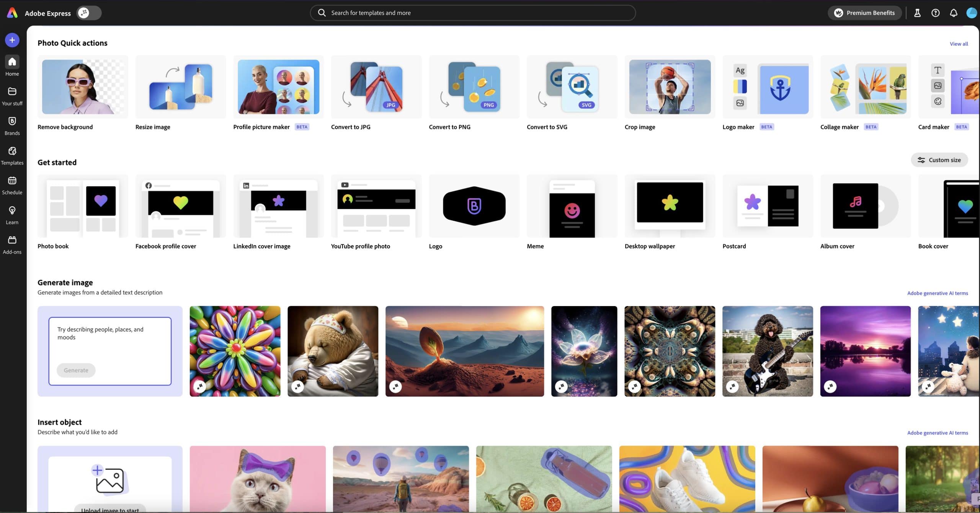Click the search bar for templates
Screen dimensions: 980x513
click(473, 13)
